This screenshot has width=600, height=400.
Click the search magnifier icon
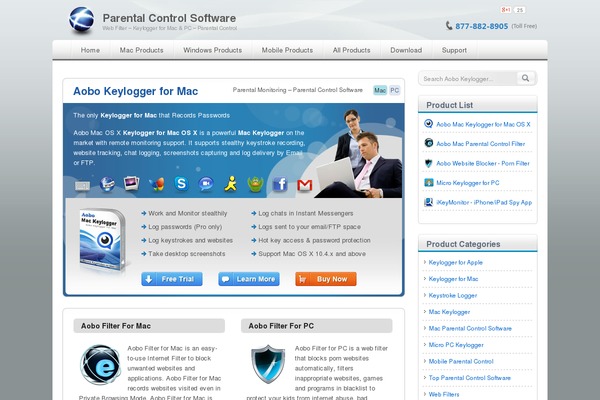click(x=525, y=78)
